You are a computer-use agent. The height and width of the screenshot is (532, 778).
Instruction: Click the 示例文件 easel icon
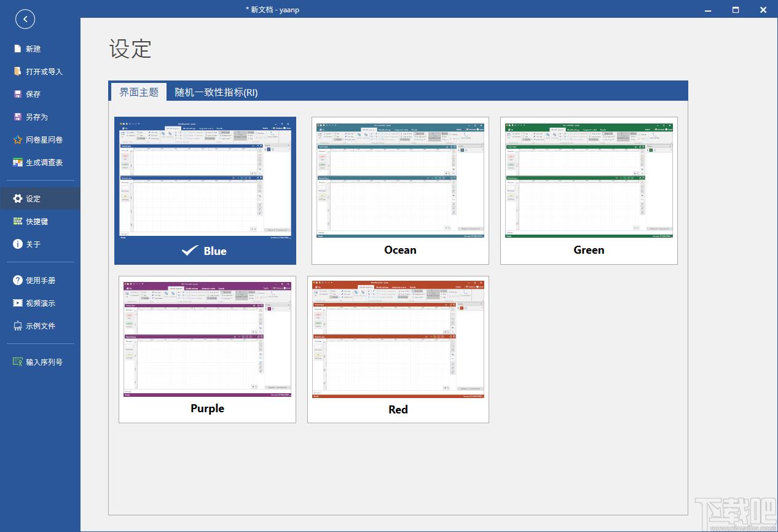[18, 326]
